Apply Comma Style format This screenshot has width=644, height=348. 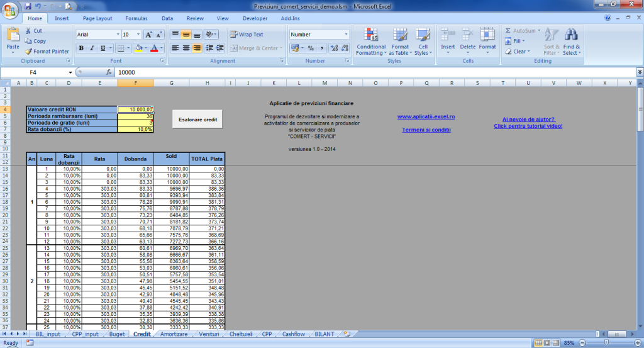(x=321, y=48)
